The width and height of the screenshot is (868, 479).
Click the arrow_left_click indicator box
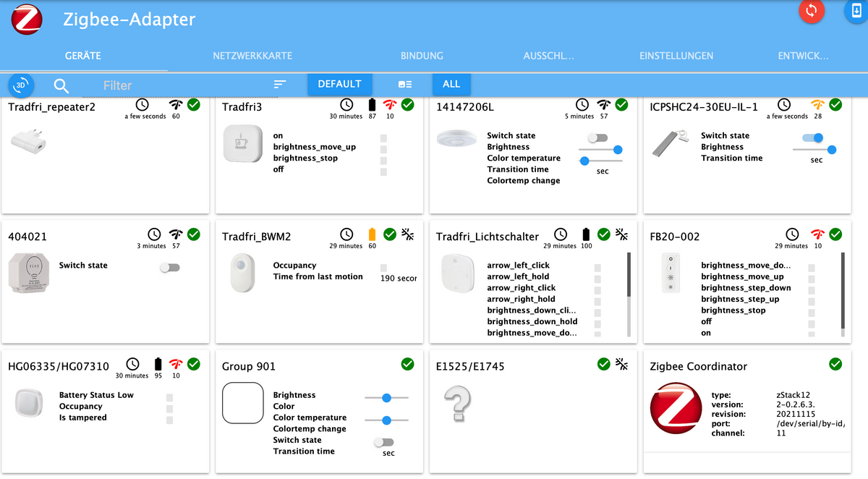pyautogui.click(x=597, y=267)
